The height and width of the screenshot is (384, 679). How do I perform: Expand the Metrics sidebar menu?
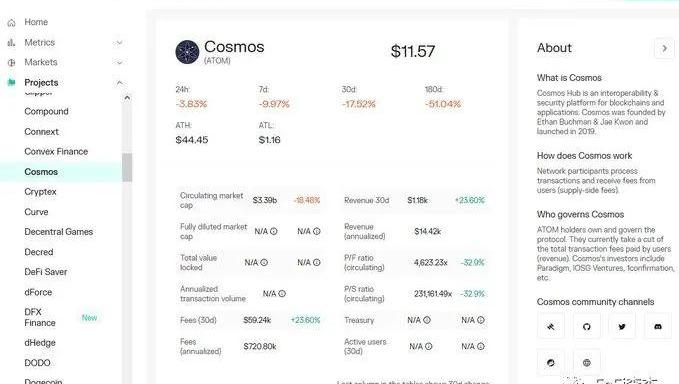click(119, 42)
